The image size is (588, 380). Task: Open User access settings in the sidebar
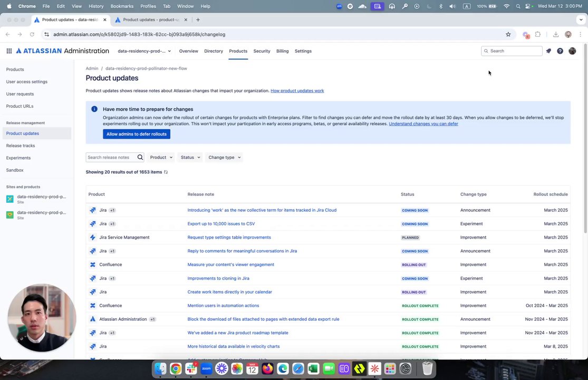tap(26, 82)
